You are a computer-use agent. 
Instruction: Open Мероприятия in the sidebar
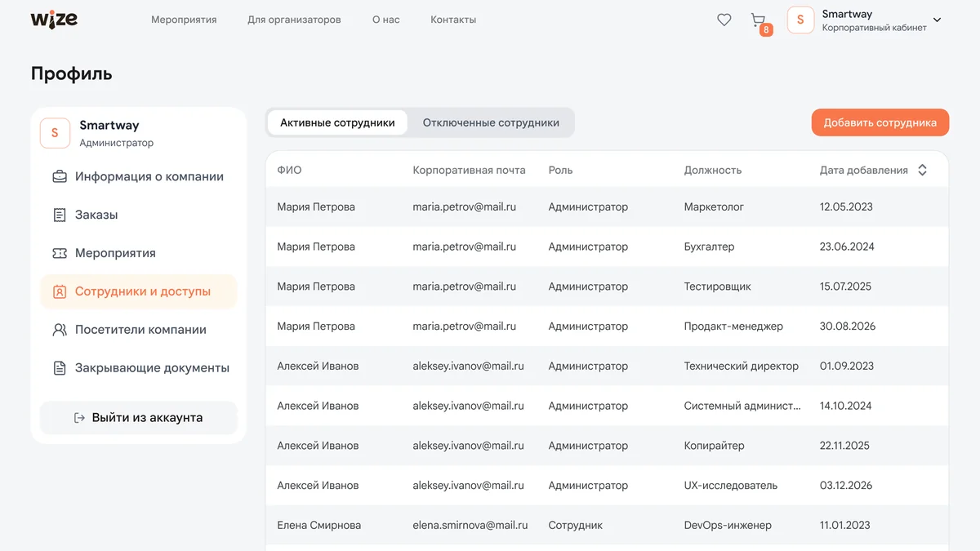(x=139, y=253)
